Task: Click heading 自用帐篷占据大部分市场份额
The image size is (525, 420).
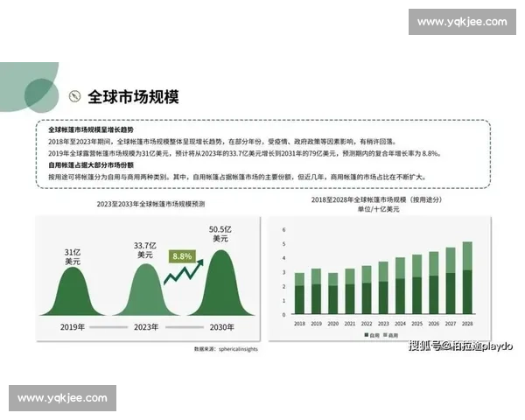Action: click(x=91, y=165)
